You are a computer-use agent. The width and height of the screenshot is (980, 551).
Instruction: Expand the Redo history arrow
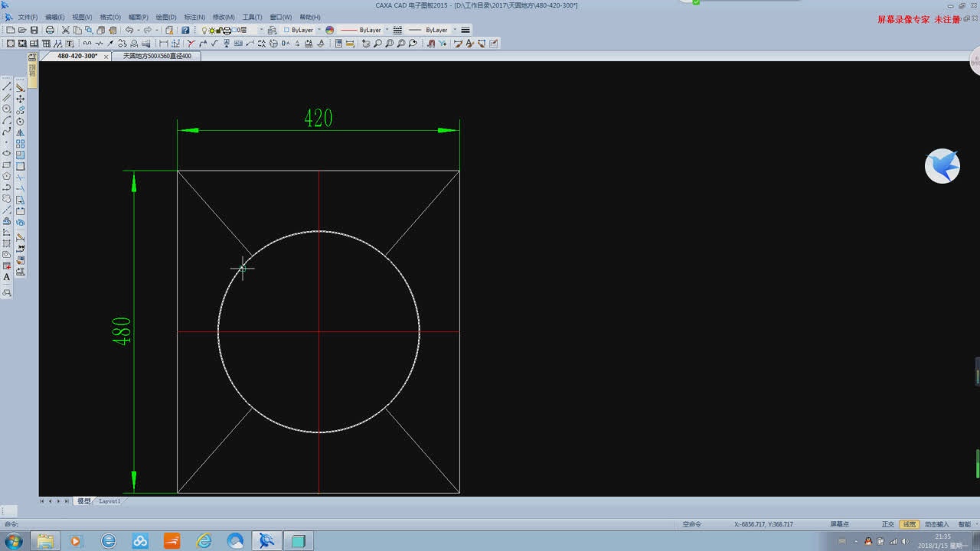point(157,30)
